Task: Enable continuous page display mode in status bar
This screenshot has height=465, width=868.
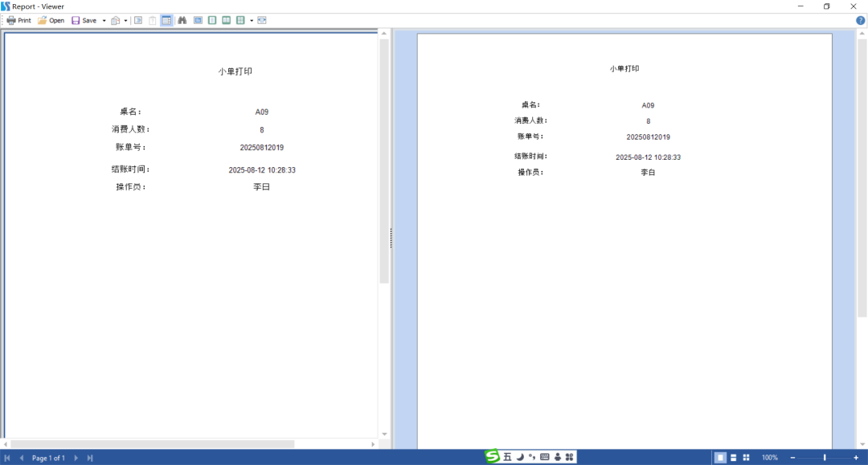Action: click(734, 458)
